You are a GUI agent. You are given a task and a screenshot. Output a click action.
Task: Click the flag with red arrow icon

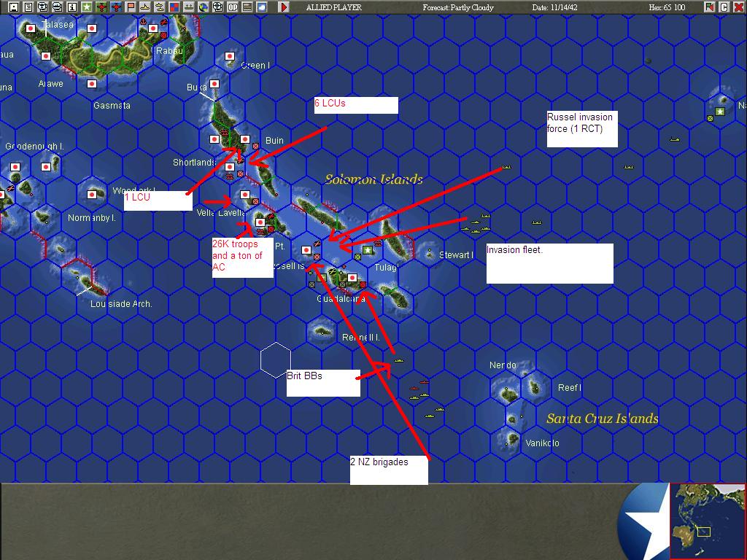pos(709,7)
